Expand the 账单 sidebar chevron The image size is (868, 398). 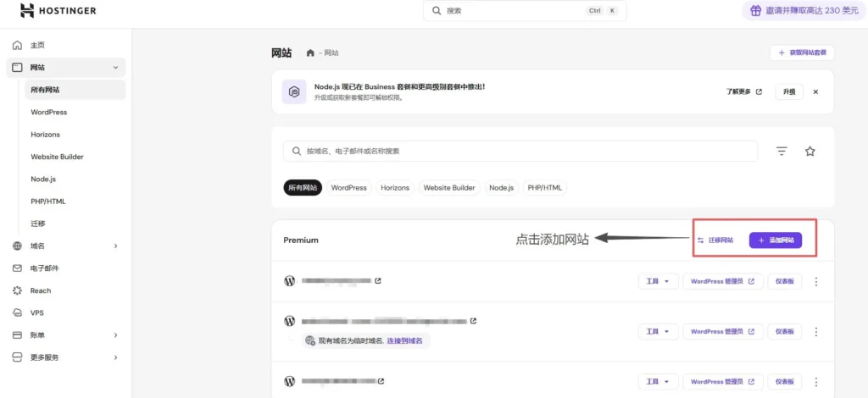tap(115, 335)
